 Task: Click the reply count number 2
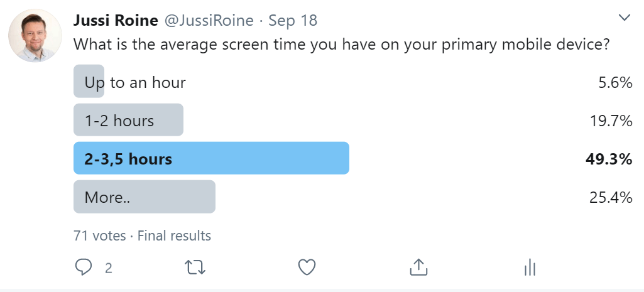tap(109, 269)
